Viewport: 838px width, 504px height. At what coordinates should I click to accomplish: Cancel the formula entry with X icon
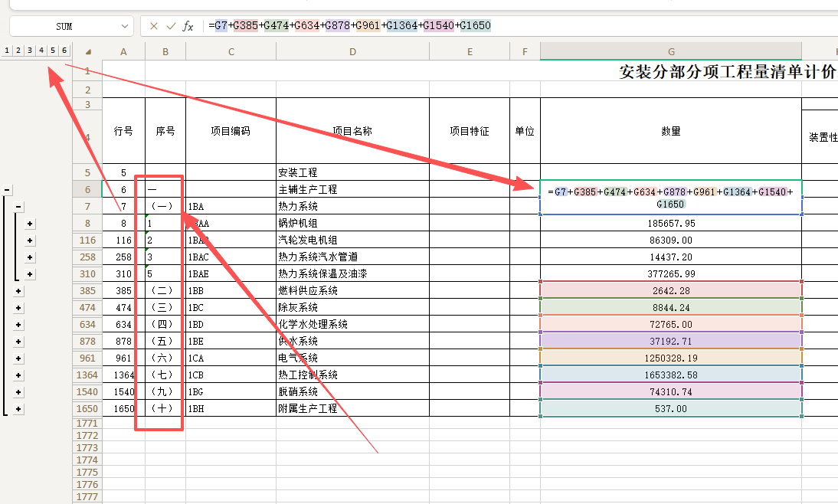click(154, 26)
